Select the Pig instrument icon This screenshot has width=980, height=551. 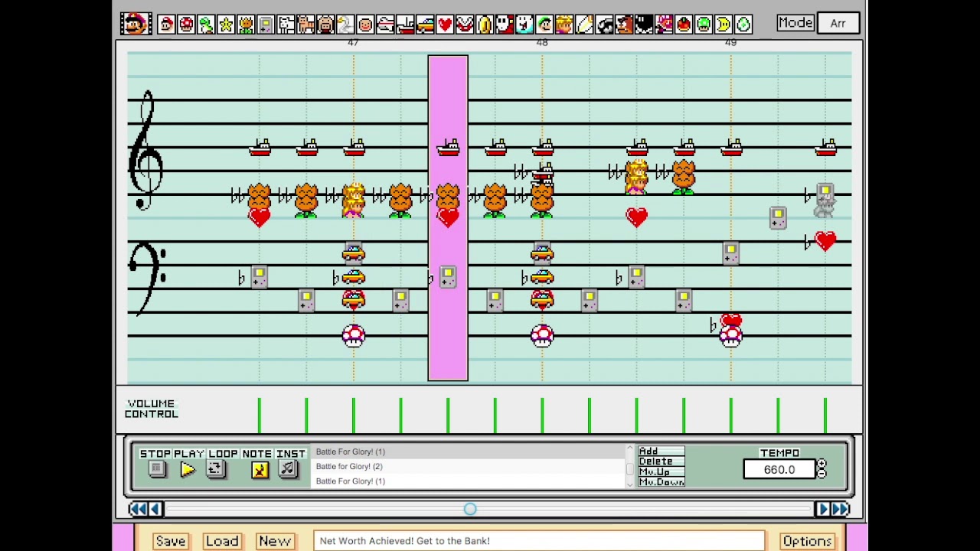pos(325,24)
